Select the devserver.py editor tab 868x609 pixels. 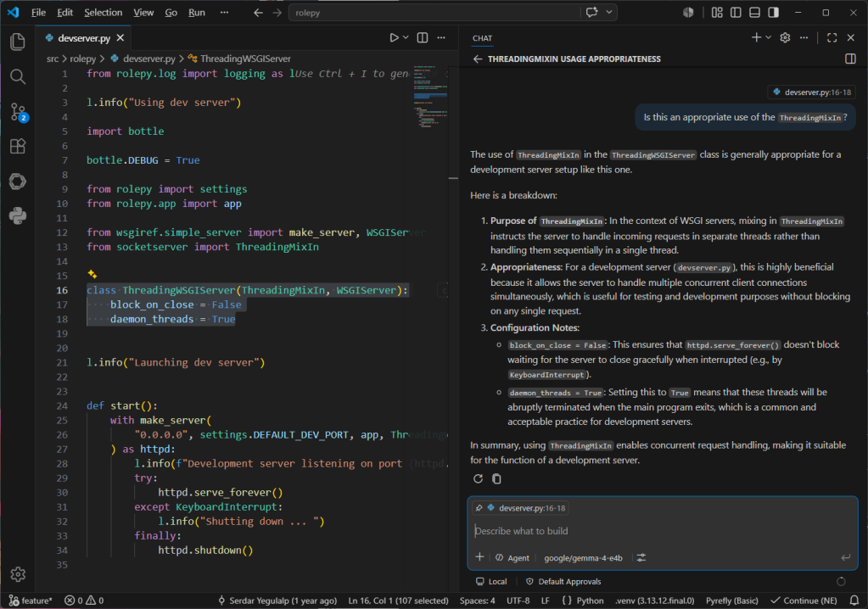(84, 38)
